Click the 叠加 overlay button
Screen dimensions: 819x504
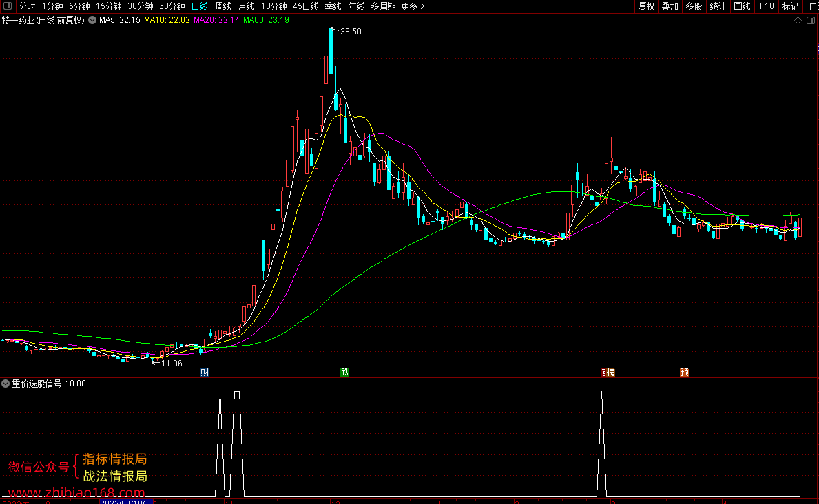click(x=670, y=6)
